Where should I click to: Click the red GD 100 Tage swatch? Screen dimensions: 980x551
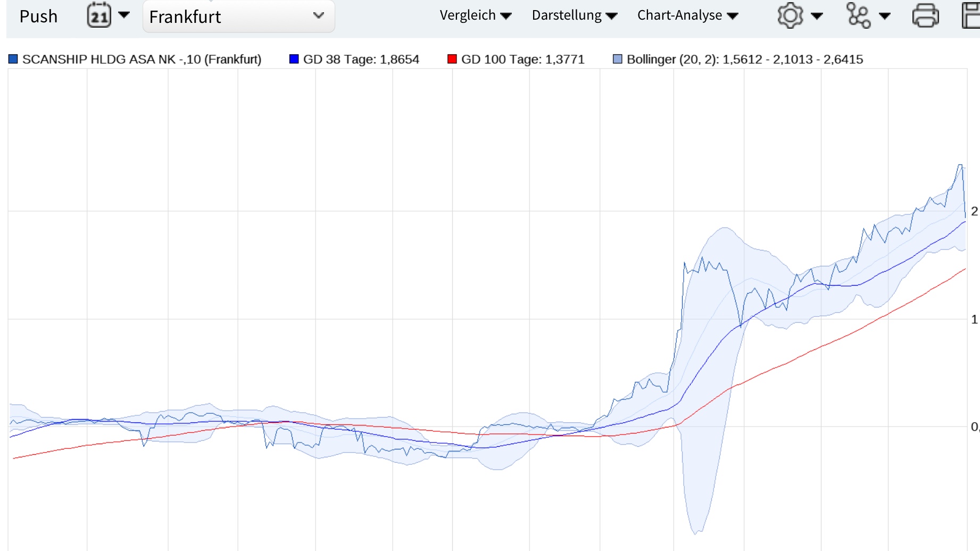pos(452,59)
